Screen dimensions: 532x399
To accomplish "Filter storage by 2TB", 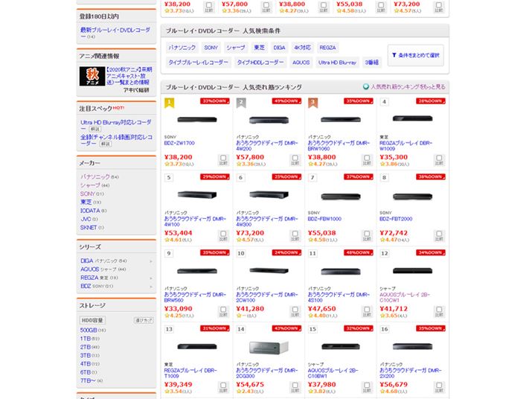I will point(86,347).
